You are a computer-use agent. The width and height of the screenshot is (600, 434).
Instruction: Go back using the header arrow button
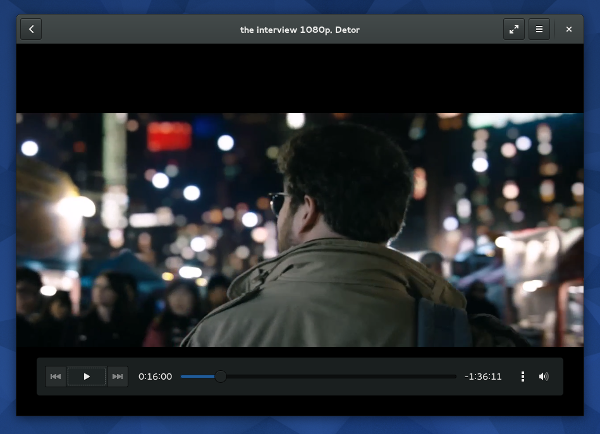click(32, 29)
